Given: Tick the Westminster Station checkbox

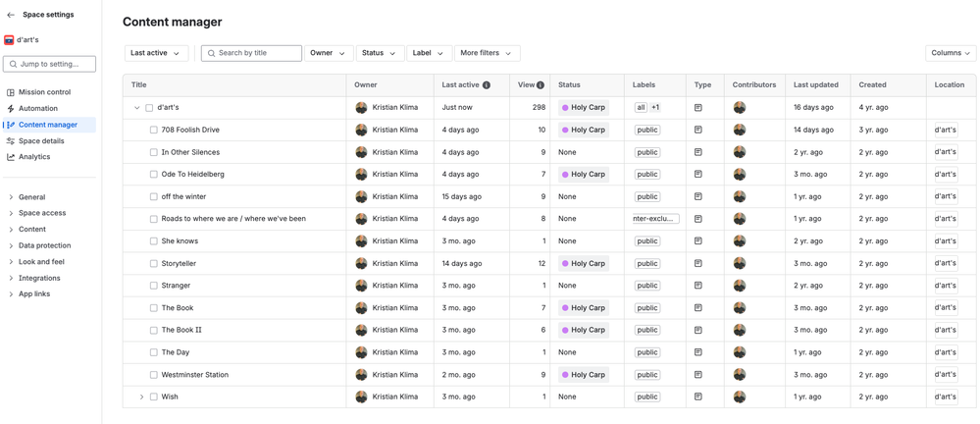Looking at the screenshot, I should coord(154,375).
